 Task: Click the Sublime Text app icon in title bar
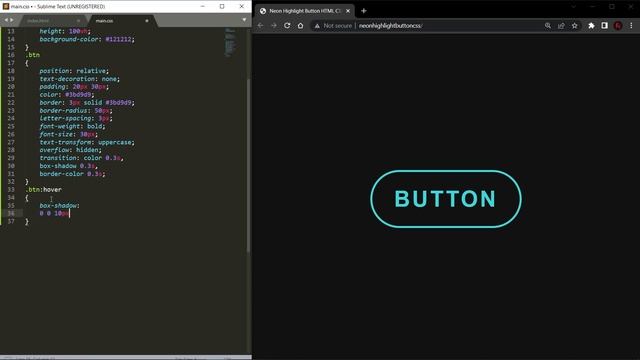(x=6, y=7)
